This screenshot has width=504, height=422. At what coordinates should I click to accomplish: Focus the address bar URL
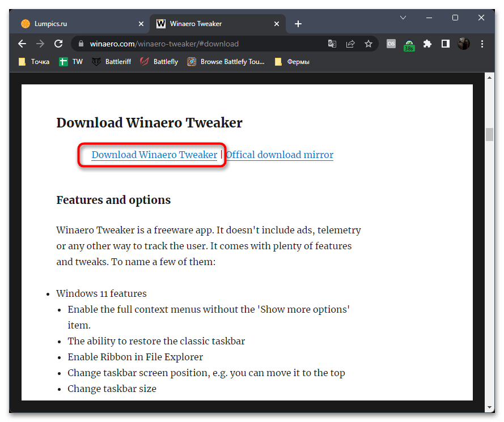[164, 44]
